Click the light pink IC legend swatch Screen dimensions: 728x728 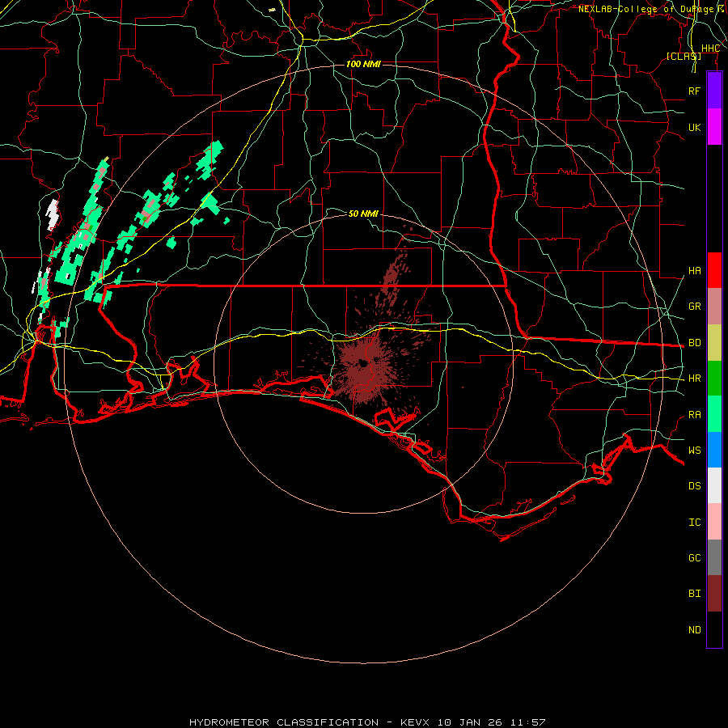(714, 522)
